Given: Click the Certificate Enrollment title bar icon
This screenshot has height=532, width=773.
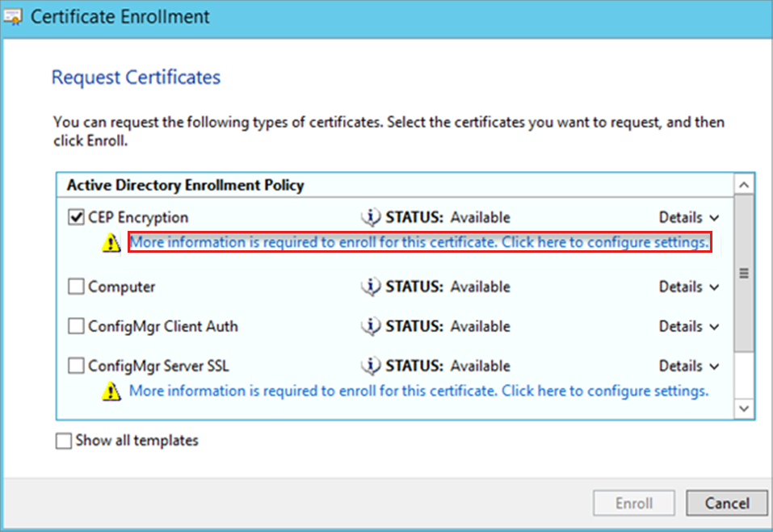Looking at the screenshot, I should point(14,17).
